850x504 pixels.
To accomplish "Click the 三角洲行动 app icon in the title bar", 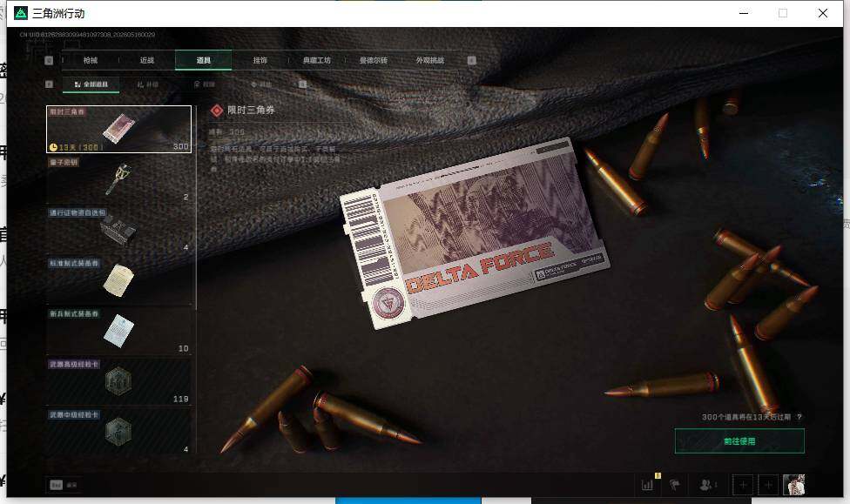I will [21, 13].
